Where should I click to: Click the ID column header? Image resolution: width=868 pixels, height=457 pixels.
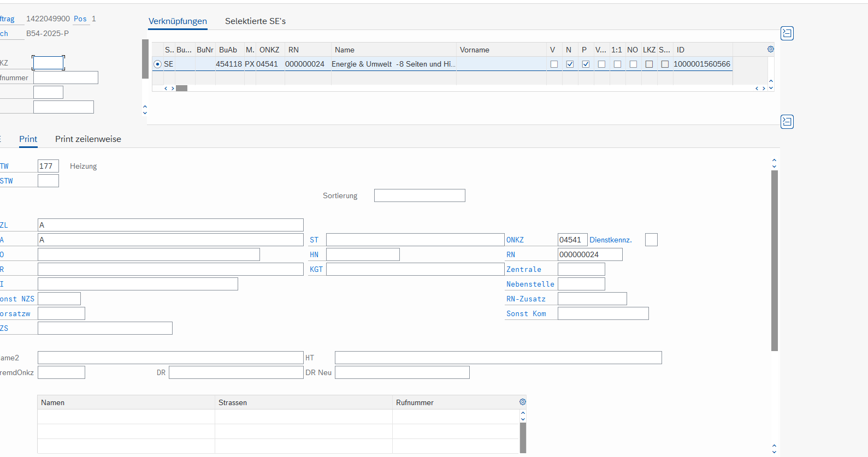pos(702,50)
